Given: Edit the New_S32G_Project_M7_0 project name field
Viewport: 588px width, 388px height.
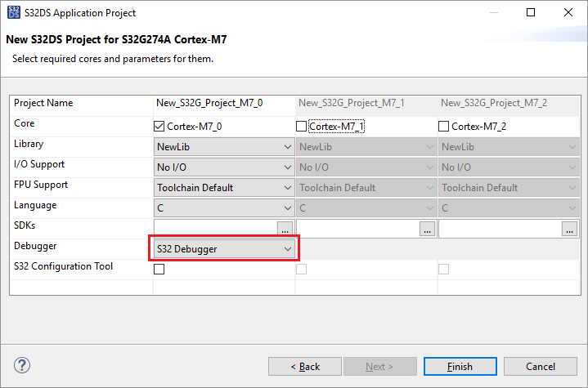Looking at the screenshot, I should click(x=222, y=104).
